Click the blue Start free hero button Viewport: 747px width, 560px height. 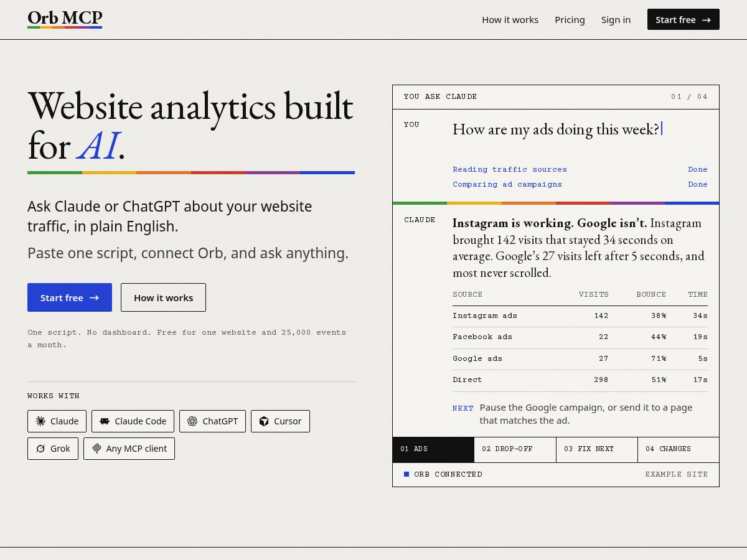(x=70, y=297)
